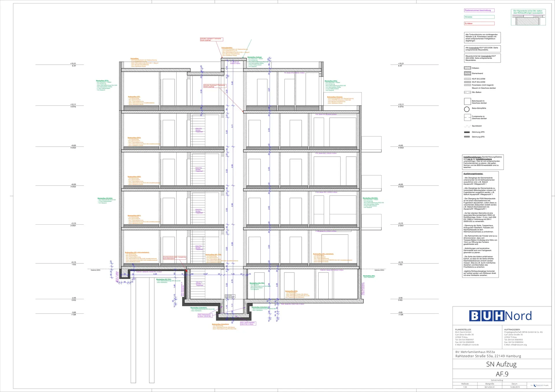Click the Ausführungshinweise heading
The width and height of the screenshot is (555, 392).
point(473,174)
